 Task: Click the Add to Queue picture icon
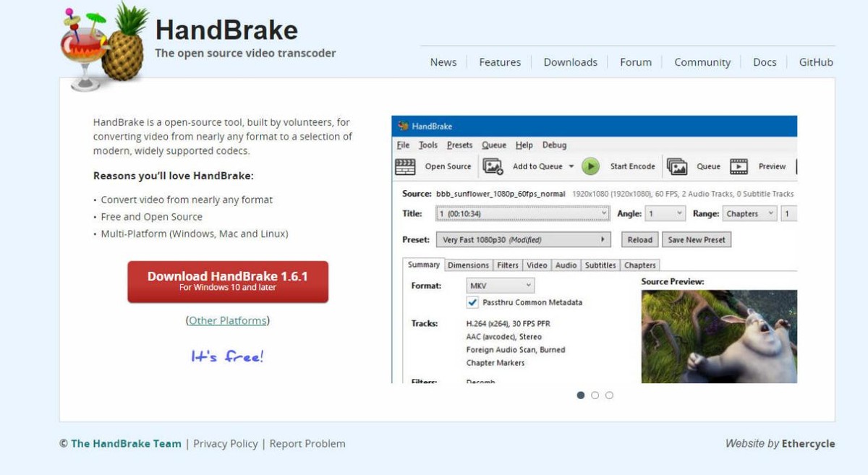click(x=493, y=166)
